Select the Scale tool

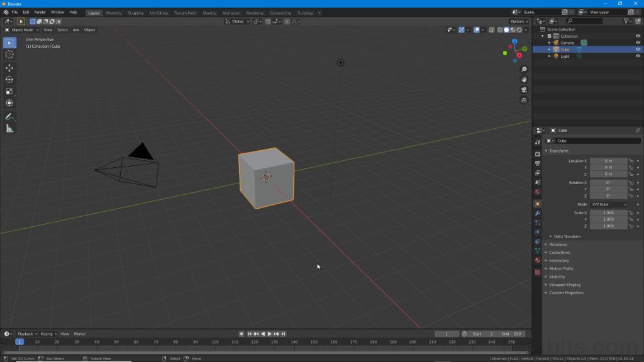click(x=9, y=92)
